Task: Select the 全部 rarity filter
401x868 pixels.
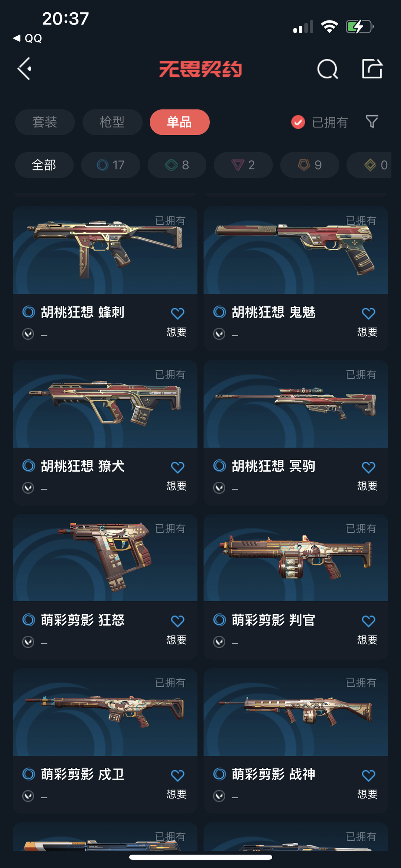Action: [44, 165]
